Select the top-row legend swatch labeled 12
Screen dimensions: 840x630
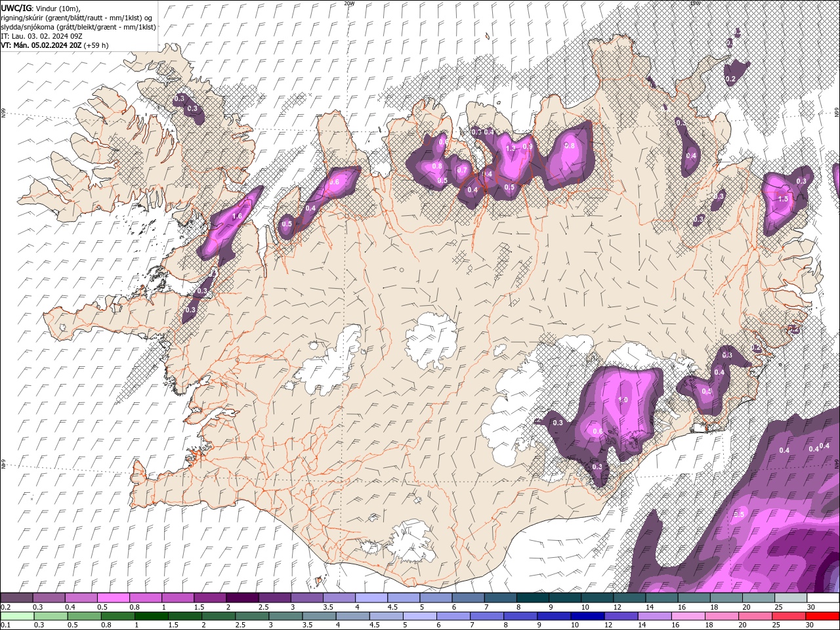pos(629,598)
